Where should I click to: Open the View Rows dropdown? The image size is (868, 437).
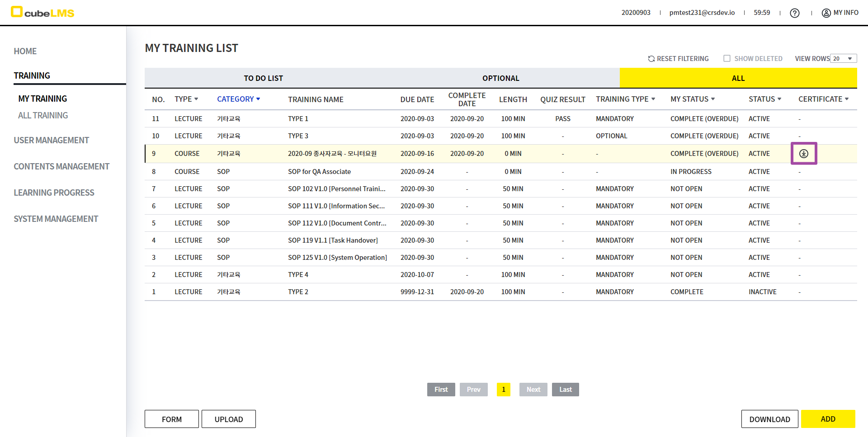coord(843,59)
